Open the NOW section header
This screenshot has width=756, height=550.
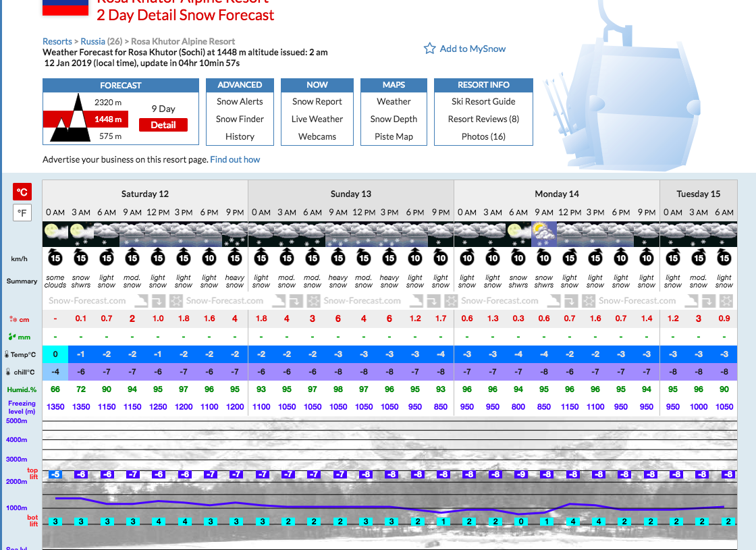pyautogui.click(x=317, y=85)
